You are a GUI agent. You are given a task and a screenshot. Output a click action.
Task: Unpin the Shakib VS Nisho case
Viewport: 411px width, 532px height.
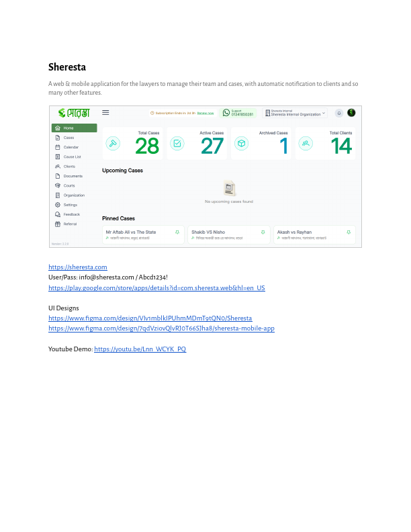pos(263,232)
